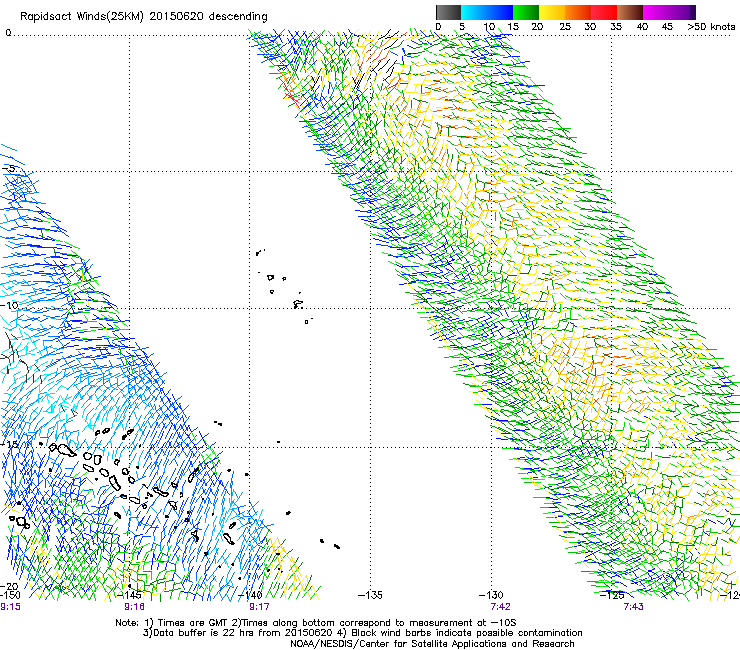Click the '-15' latitude label on left axis
The width and height of the screenshot is (740, 650).
(9, 444)
